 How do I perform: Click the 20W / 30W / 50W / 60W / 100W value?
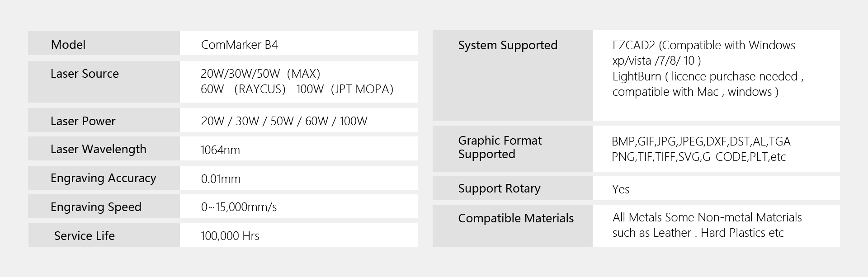coord(284,121)
